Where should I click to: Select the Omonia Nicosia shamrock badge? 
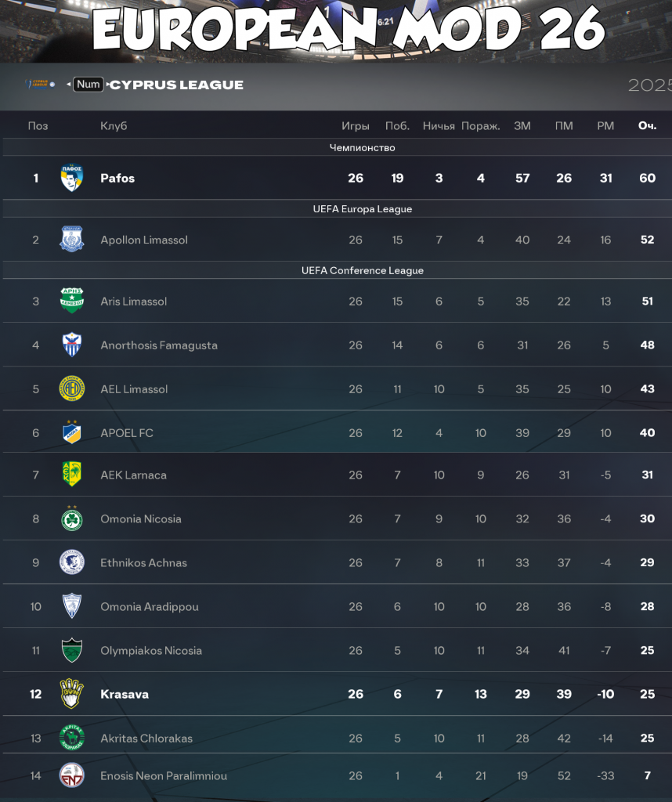pos(71,518)
